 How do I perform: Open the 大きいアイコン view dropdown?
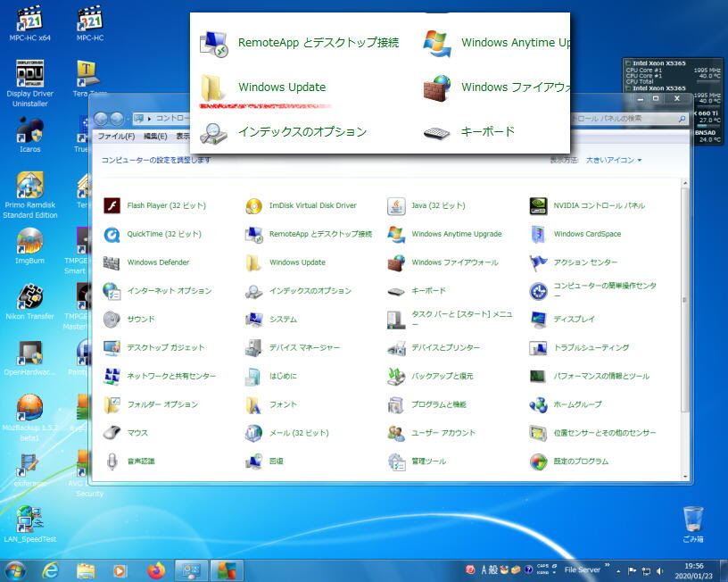[613, 161]
